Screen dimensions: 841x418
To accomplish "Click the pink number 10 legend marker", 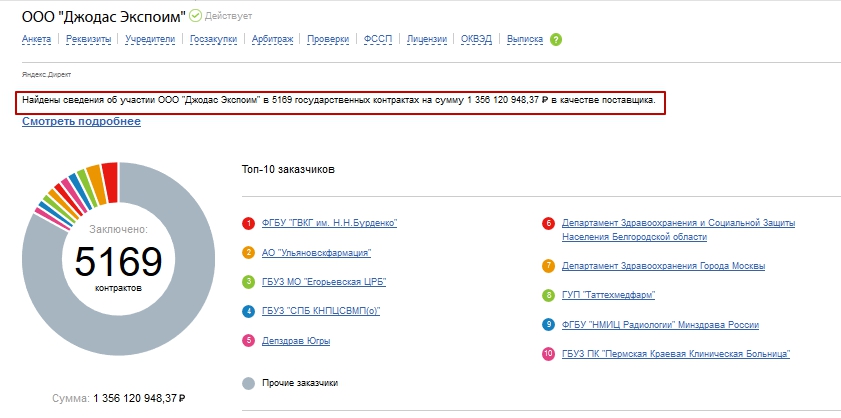I will [548, 354].
